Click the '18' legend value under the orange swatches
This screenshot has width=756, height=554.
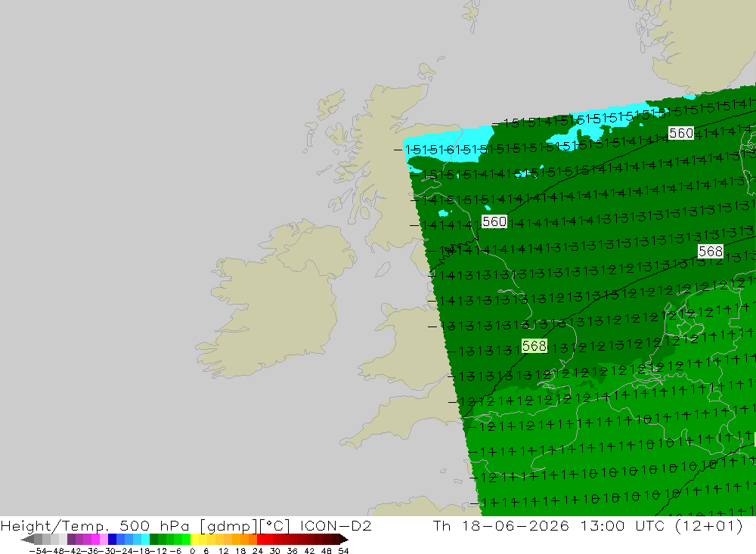click(x=240, y=551)
